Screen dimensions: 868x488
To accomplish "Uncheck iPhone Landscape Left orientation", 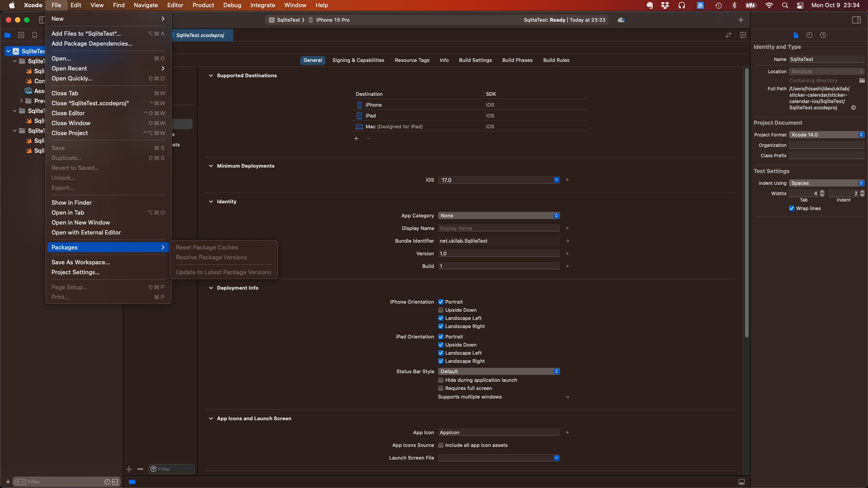I will 441,318.
